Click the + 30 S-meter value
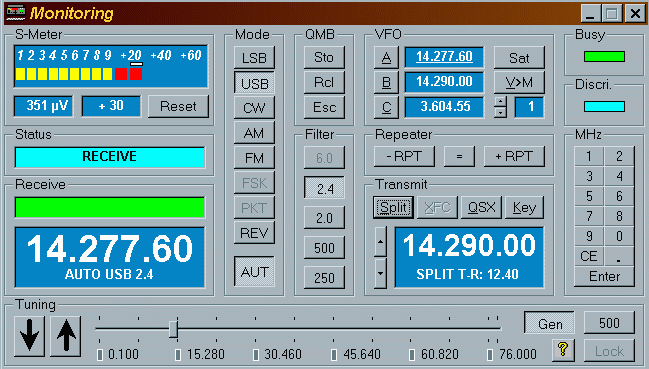649x369 pixels. click(x=111, y=106)
